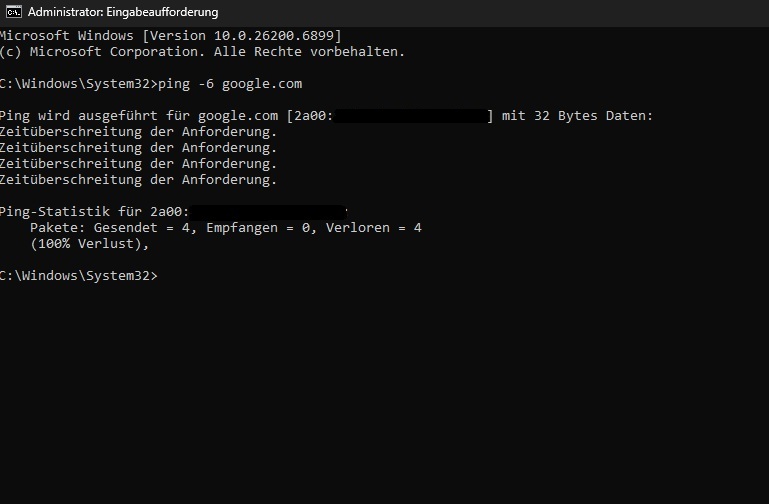This screenshot has height=504, width=769.
Task: Open the command prompt icon system menu
Action: [14, 12]
